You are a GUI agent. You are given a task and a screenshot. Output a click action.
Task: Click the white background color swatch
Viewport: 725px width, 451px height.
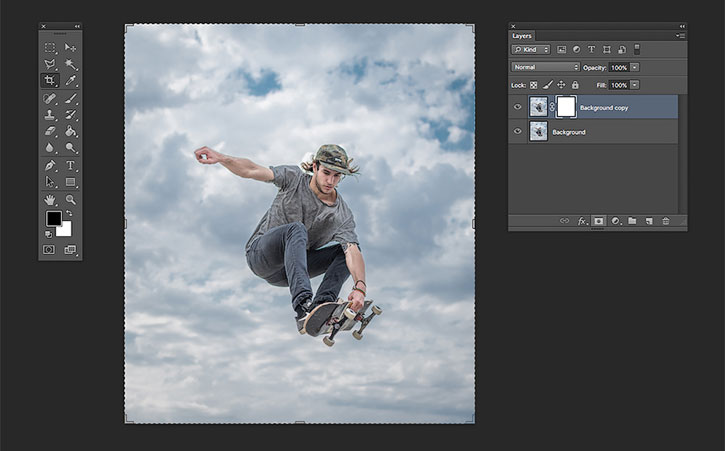tap(66, 230)
